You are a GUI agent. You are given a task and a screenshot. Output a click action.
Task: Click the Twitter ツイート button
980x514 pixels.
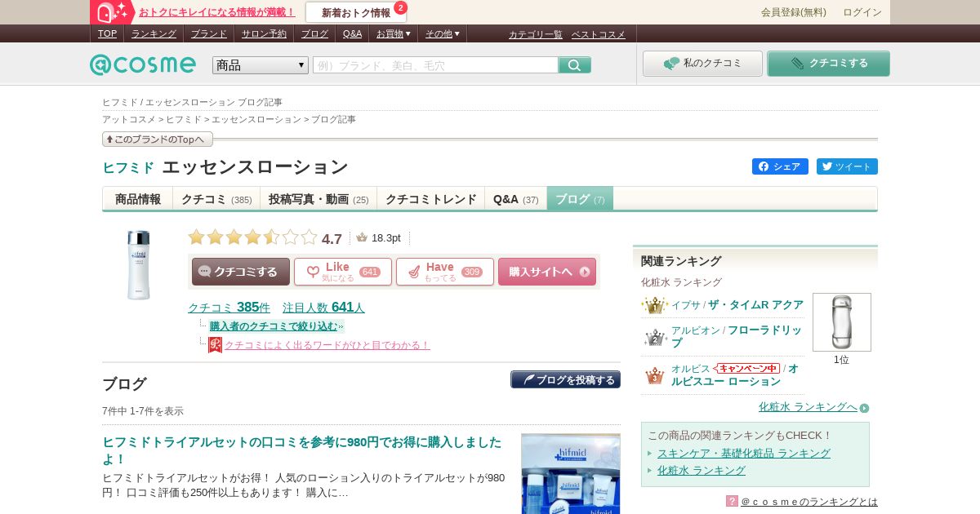point(847,166)
